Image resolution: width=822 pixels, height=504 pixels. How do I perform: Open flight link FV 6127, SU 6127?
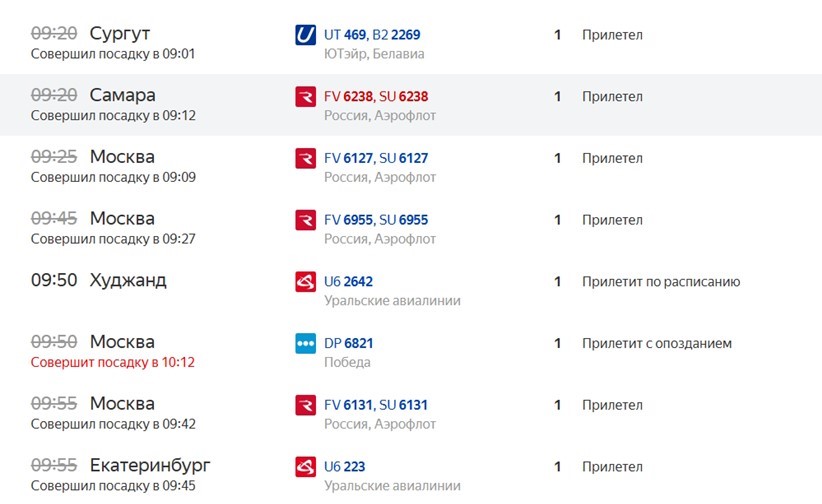tap(376, 158)
